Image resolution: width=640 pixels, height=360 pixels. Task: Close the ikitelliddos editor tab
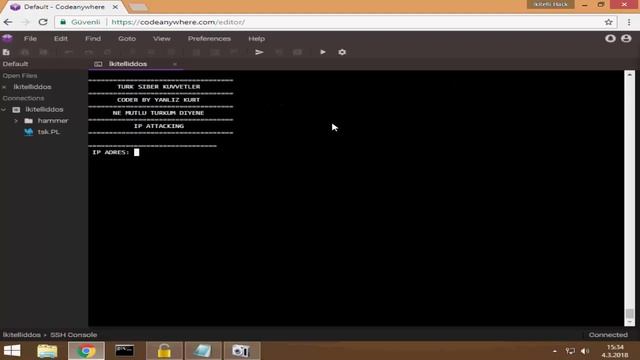click(175, 64)
